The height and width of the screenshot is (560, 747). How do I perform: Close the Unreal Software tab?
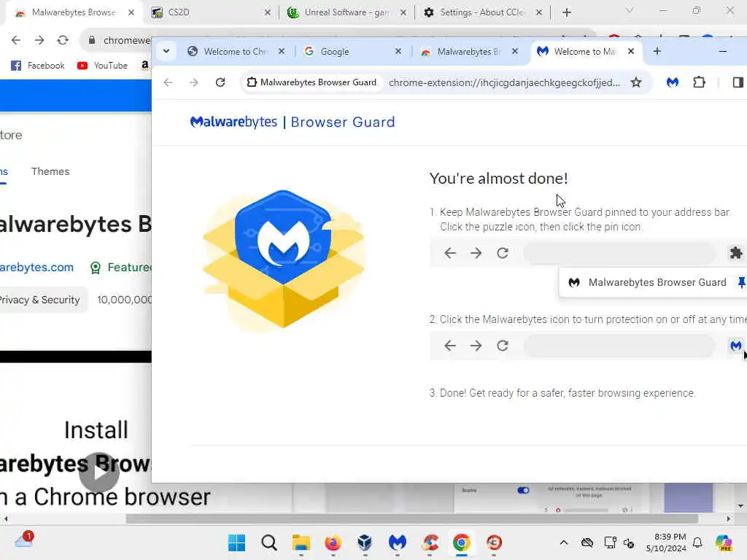[x=403, y=12]
